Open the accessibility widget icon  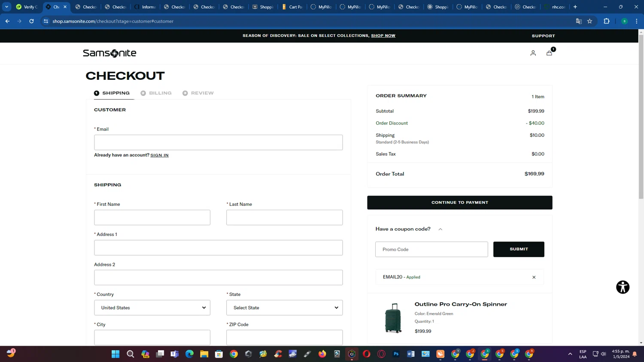[623, 287]
